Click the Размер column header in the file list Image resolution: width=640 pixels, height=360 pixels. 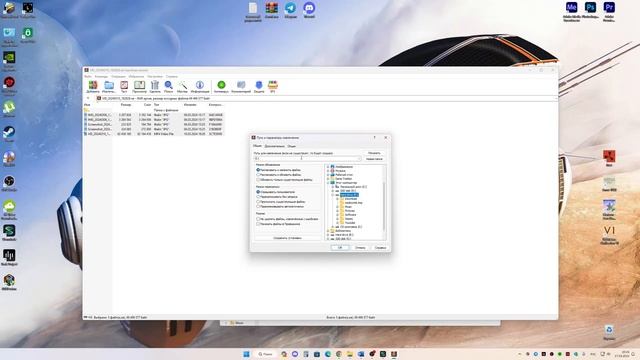tap(126, 105)
